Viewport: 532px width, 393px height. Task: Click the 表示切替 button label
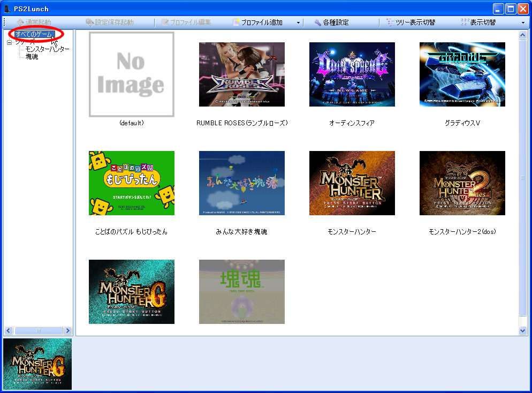tap(483, 22)
